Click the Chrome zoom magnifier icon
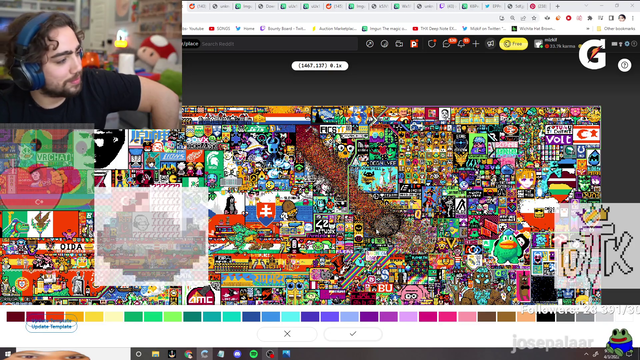Image resolution: width=640 pixels, height=360 pixels. 512,18
